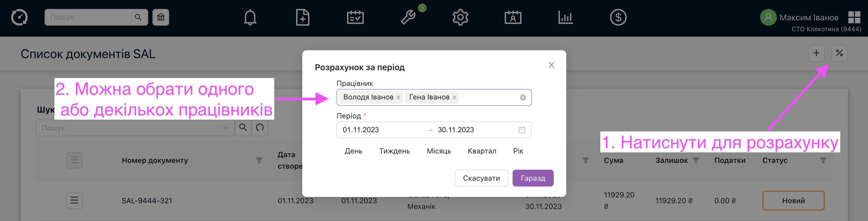
Task: Click the Гаразд confirm button
Action: (532, 178)
